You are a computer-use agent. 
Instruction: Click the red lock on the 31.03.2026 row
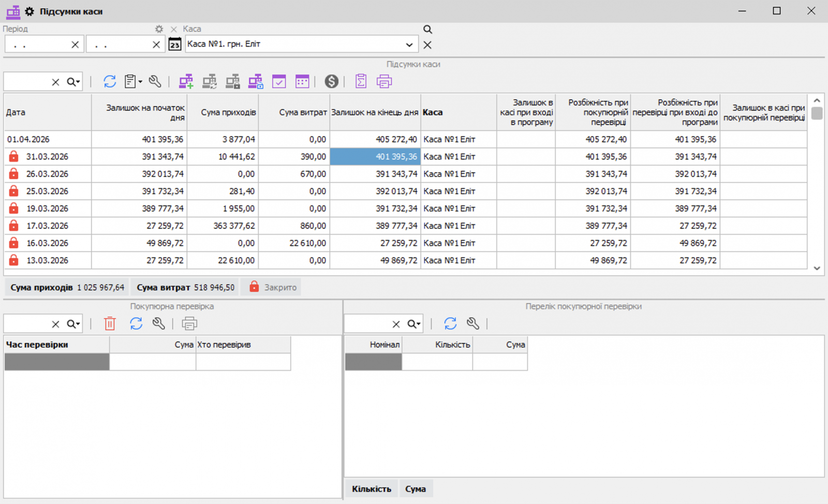pos(14,156)
